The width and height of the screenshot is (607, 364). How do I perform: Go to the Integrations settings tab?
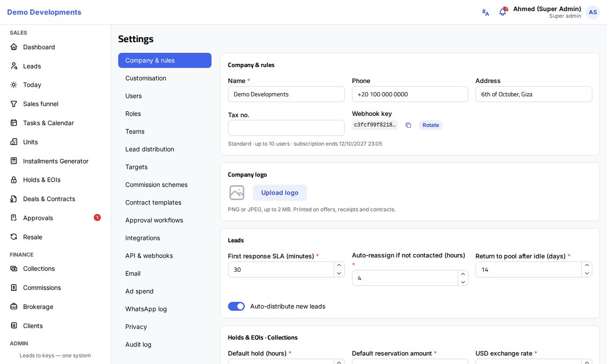165,238
